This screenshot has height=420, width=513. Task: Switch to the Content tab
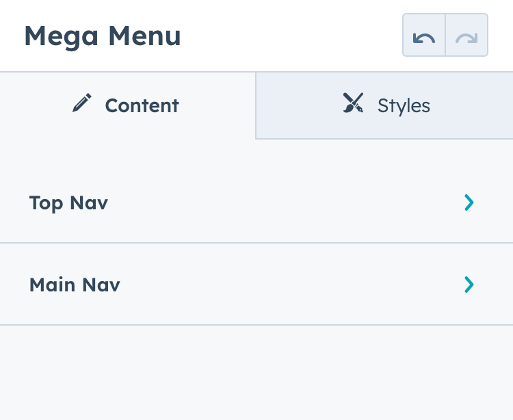tap(127, 105)
